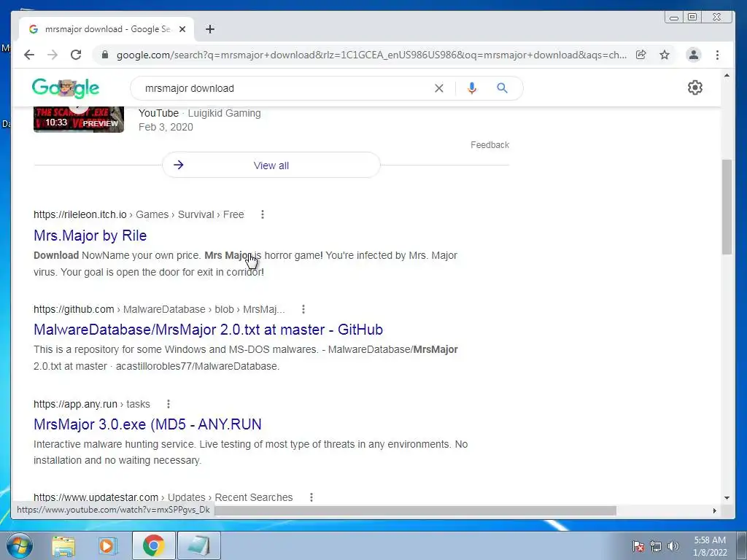Open the volume speaker icon
The image size is (747, 560).
click(673, 546)
